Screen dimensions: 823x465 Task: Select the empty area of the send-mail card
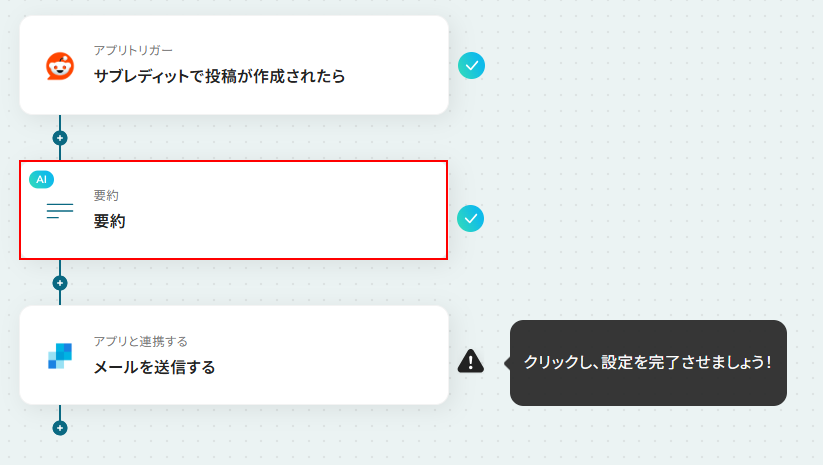(336, 355)
